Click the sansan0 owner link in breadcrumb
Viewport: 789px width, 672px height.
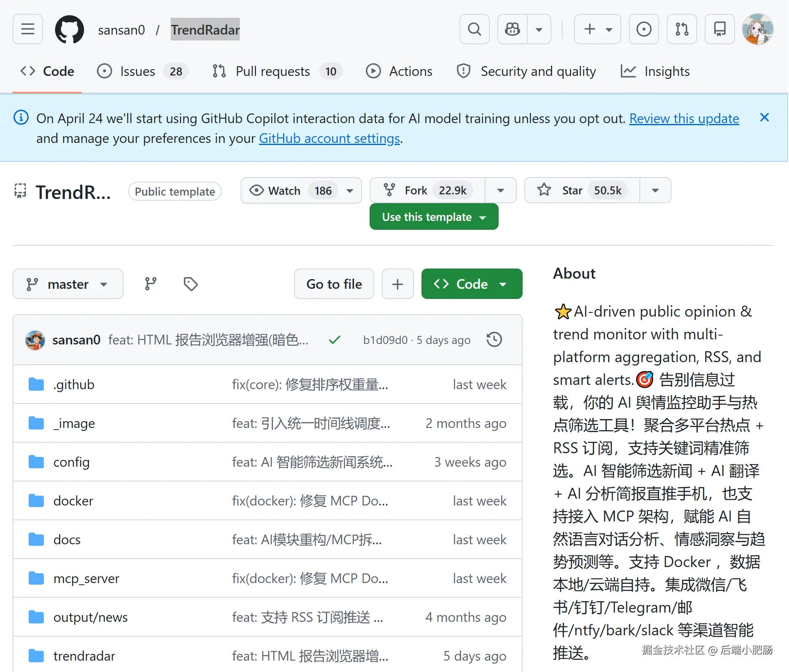(121, 30)
